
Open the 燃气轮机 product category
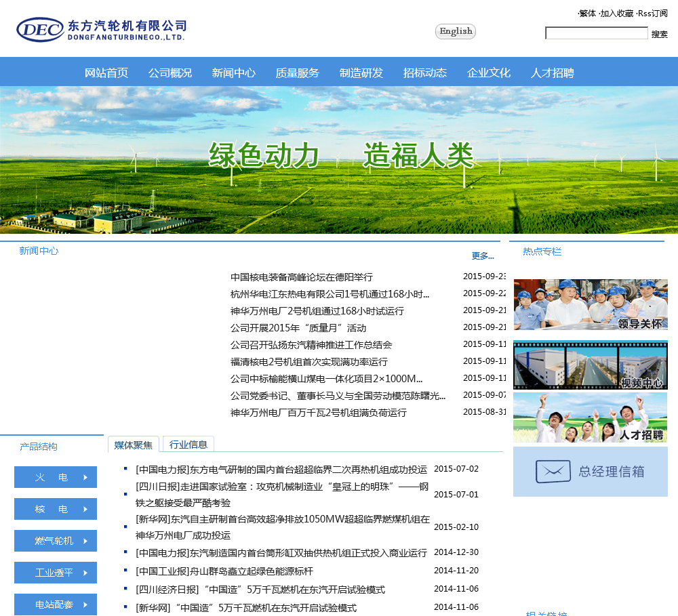pyautogui.click(x=56, y=541)
